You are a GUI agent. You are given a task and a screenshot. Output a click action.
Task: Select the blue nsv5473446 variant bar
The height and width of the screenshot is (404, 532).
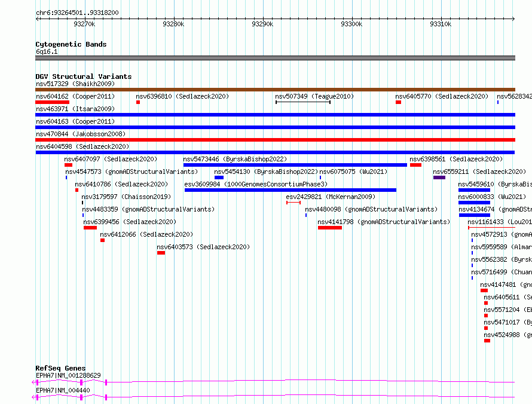tap(295, 165)
